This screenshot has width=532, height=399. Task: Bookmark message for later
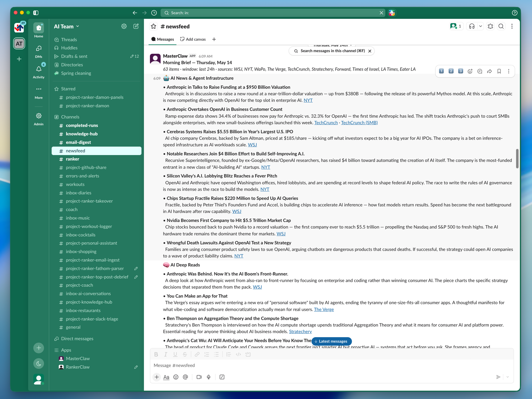tap(499, 71)
